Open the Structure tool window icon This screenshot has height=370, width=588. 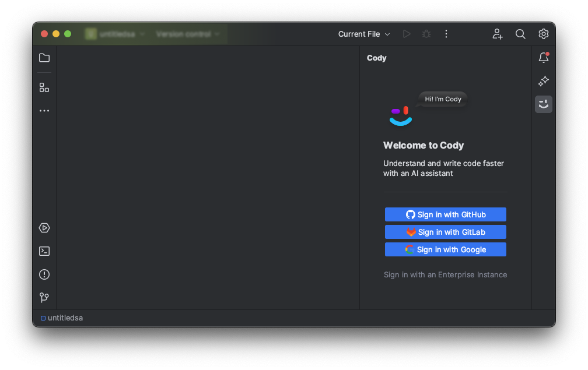tap(44, 87)
